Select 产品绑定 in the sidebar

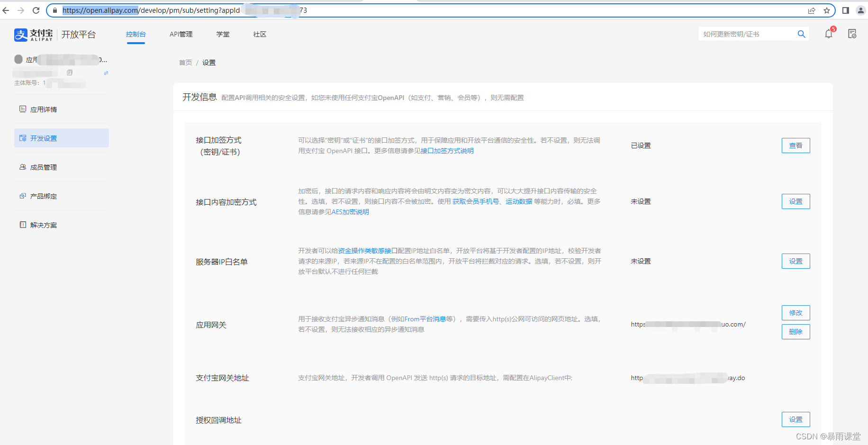(x=62, y=196)
